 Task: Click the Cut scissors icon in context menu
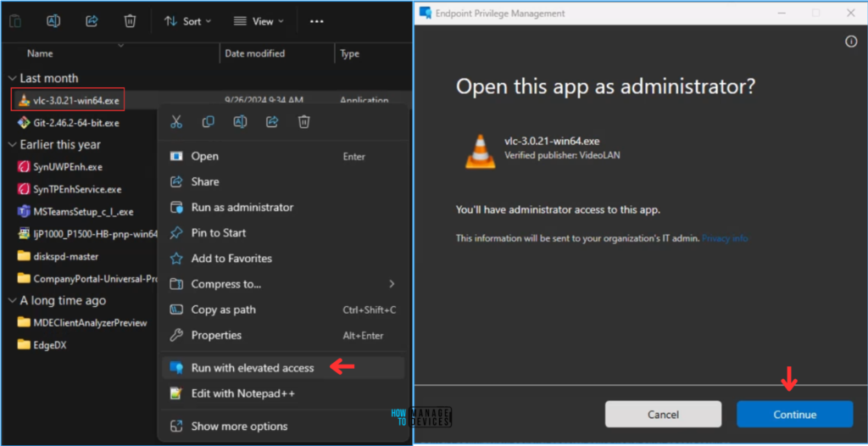point(176,122)
